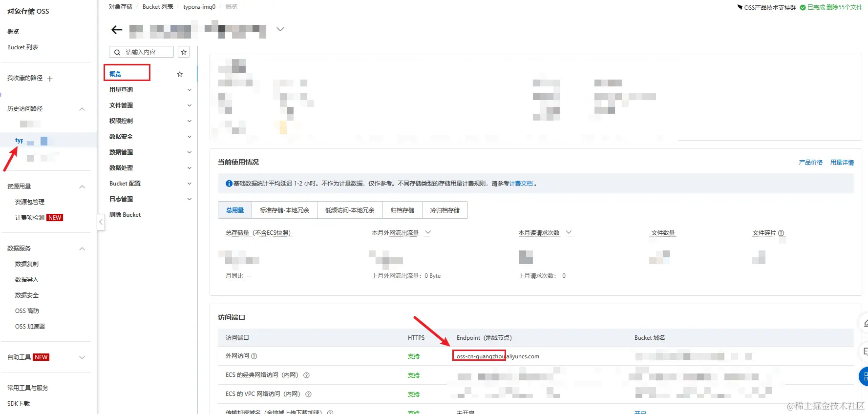Expand the 数据安全 section in bucket menu

pyautogui.click(x=190, y=137)
